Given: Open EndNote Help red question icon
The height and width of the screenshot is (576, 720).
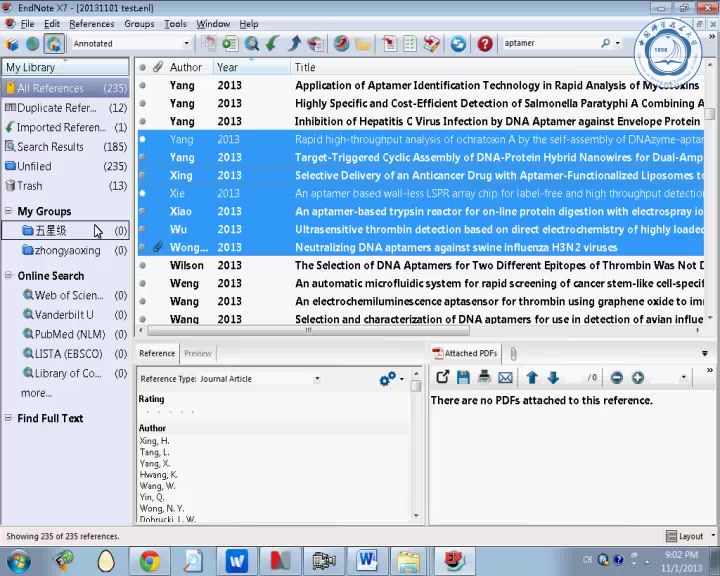Looking at the screenshot, I should [x=485, y=44].
